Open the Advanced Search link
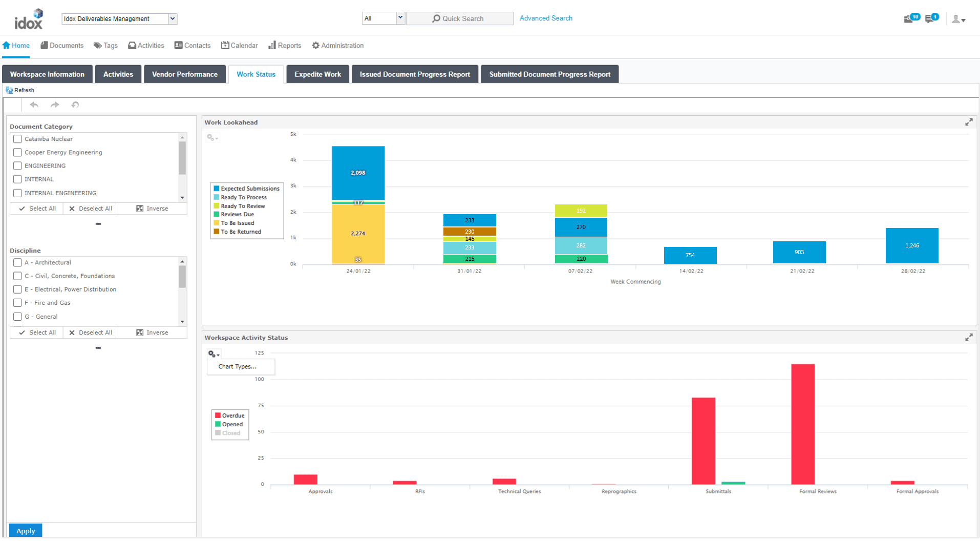 [x=546, y=18]
